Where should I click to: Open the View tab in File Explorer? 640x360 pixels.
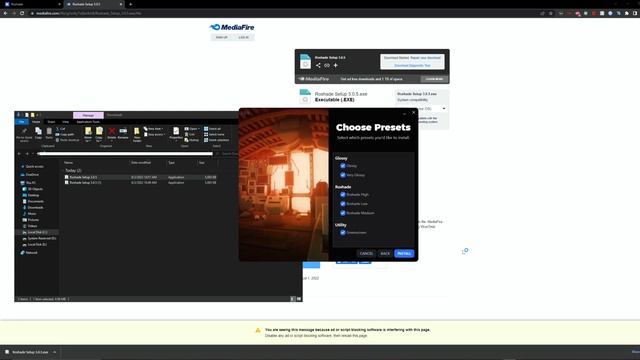(65, 122)
